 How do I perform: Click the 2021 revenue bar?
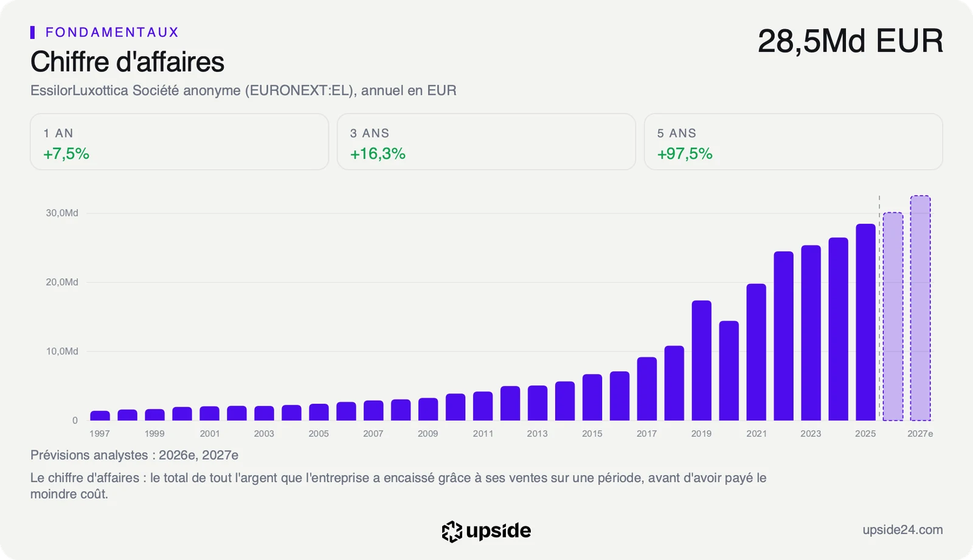point(756,352)
